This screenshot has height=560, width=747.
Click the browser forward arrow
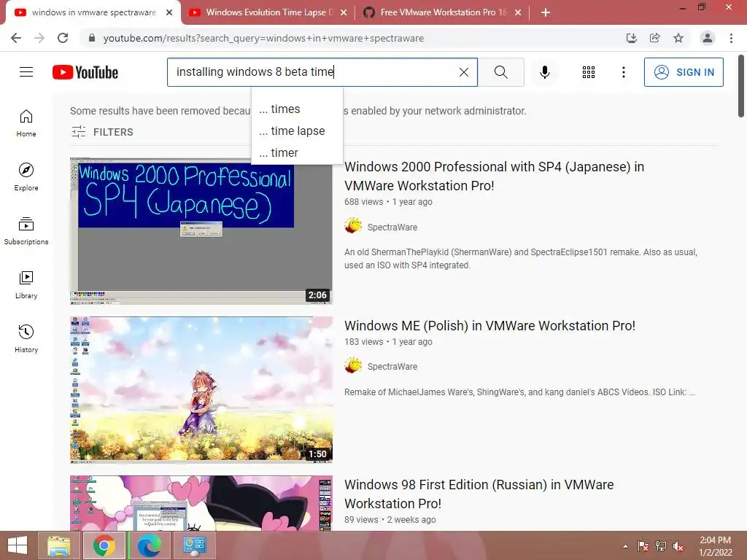(x=39, y=38)
